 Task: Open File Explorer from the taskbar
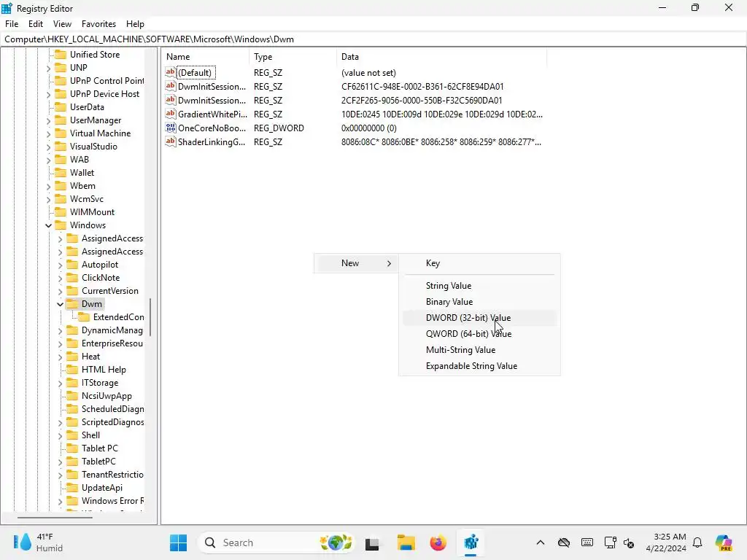(x=406, y=542)
